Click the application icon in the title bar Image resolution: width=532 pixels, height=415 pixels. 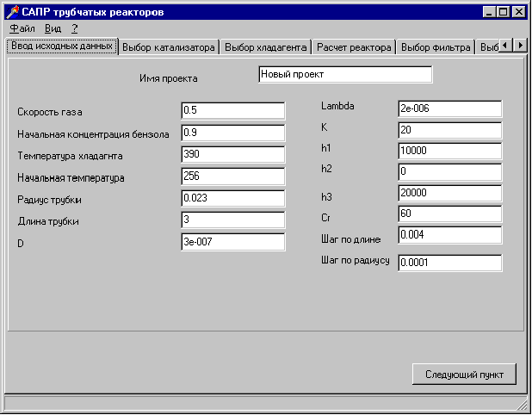point(13,12)
